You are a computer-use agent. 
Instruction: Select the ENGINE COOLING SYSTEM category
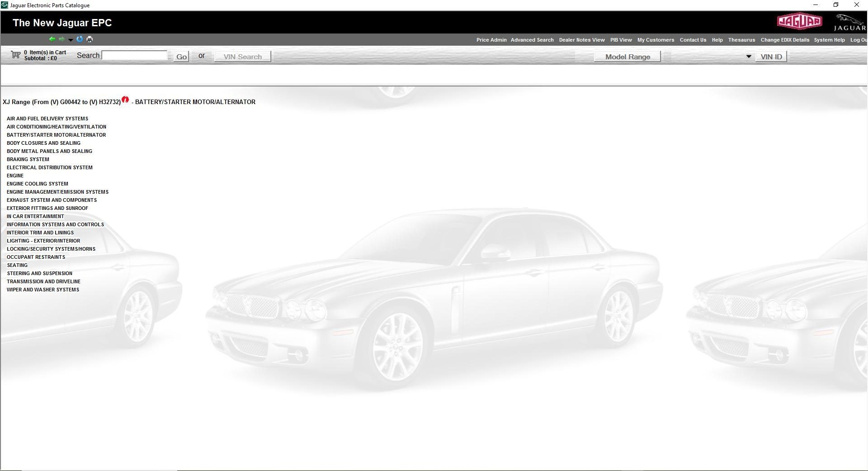[38, 184]
